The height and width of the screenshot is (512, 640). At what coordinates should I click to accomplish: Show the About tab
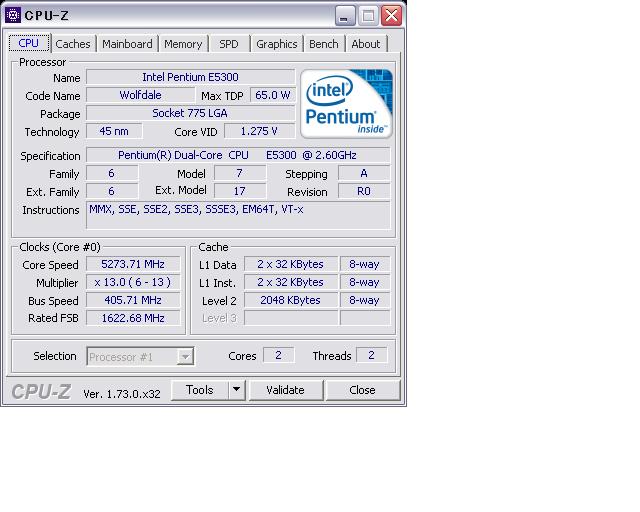tap(366, 44)
